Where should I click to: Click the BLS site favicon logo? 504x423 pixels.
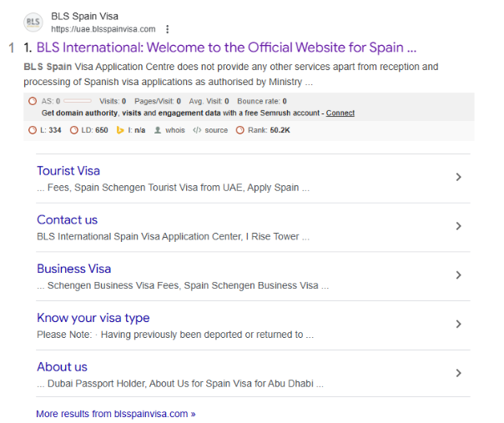[x=33, y=23]
